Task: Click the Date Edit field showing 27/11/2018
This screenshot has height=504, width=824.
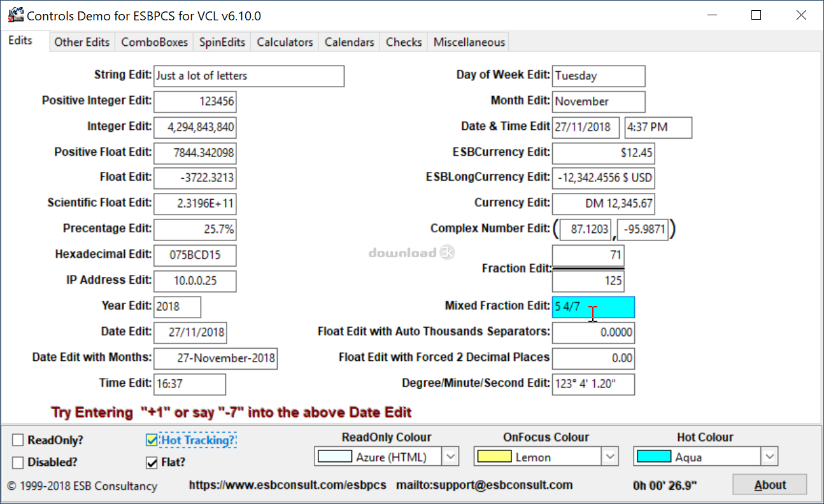Action: click(x=190, y=333)
